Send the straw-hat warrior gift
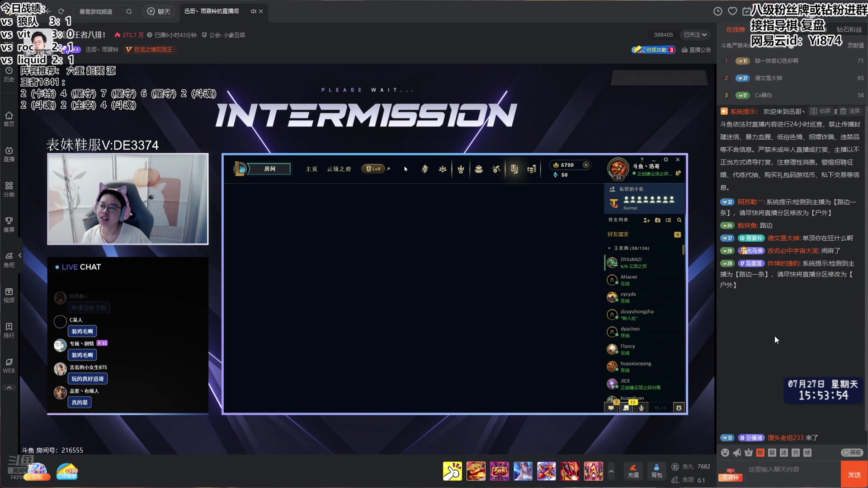868x488 pixels. pyautogui.click(x=476, y=471)
